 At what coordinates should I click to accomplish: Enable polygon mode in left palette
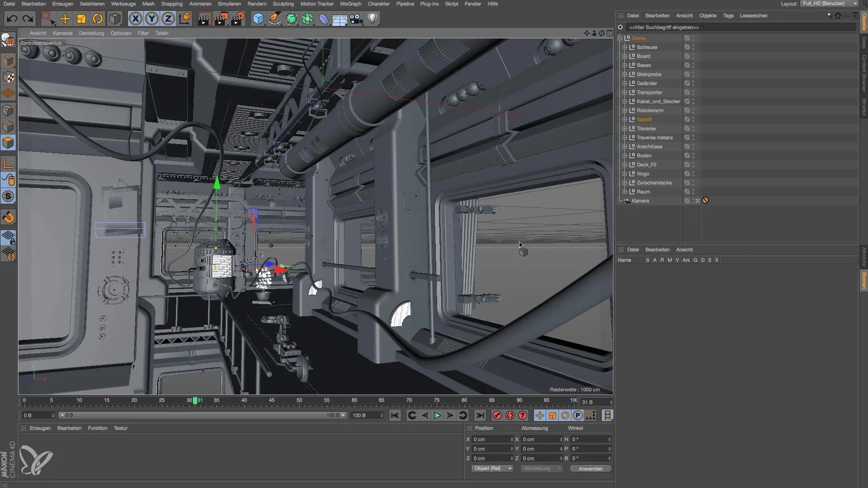pos(8,143)
